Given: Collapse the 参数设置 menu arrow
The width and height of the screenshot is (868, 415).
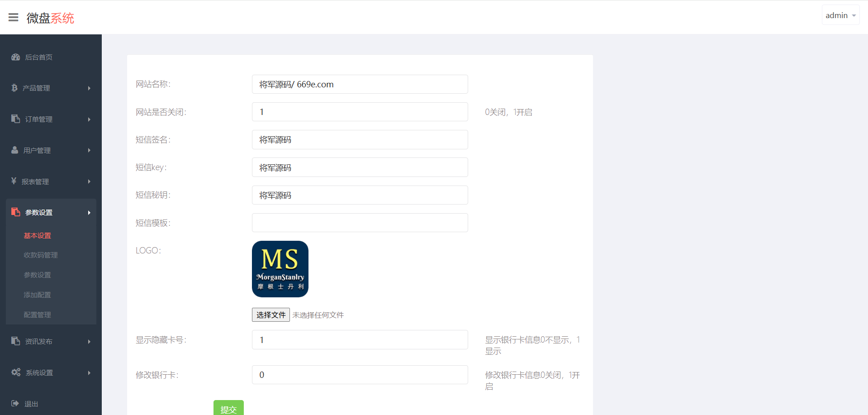Looking at the screenshot, I should [89, 213].
